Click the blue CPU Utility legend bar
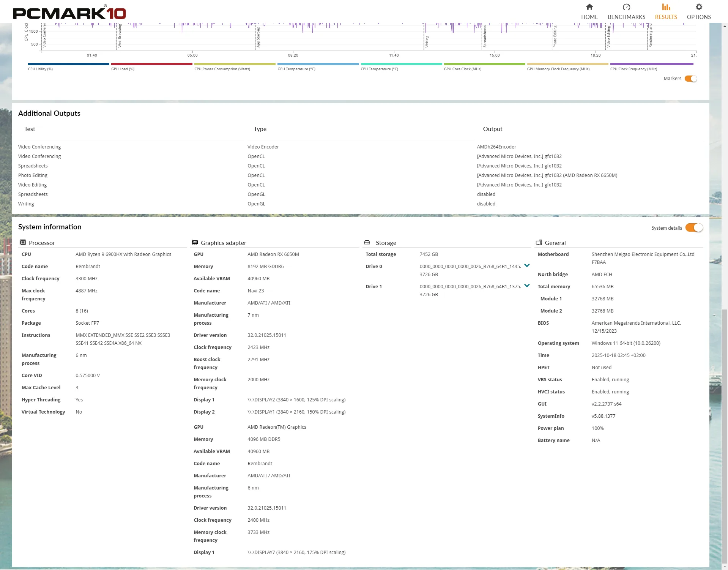 coord(68,64)
